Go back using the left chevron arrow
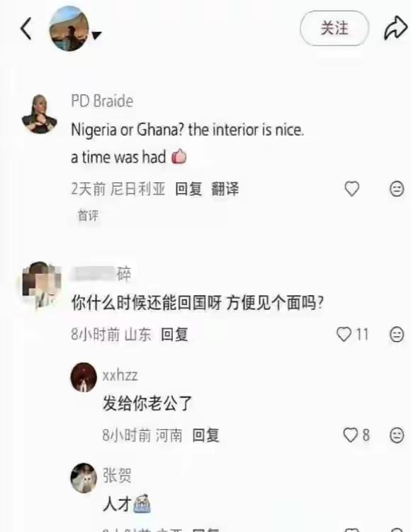Viewport: 411px width, 532px height. (x=26, y=28)
